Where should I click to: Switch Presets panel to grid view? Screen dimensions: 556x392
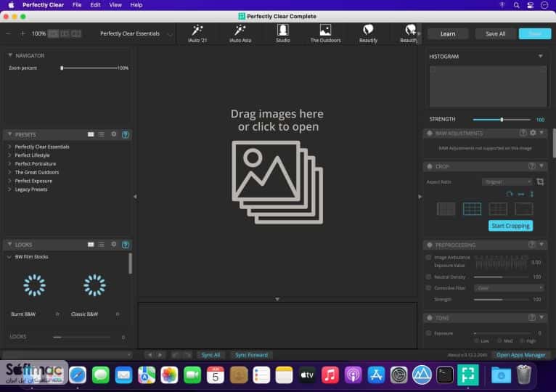(91, 134)
